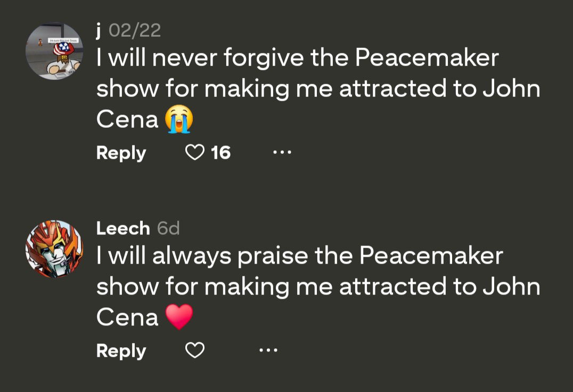Click the 6d timestamp beside Leech
Screen dimensions: 573x392
(x=169, y=228)
